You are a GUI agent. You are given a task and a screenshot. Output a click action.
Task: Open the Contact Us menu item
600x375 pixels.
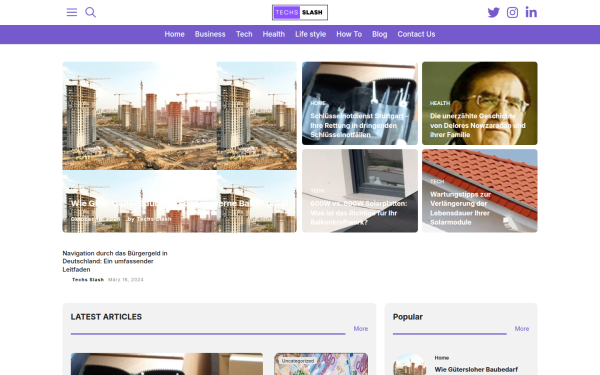416,34
